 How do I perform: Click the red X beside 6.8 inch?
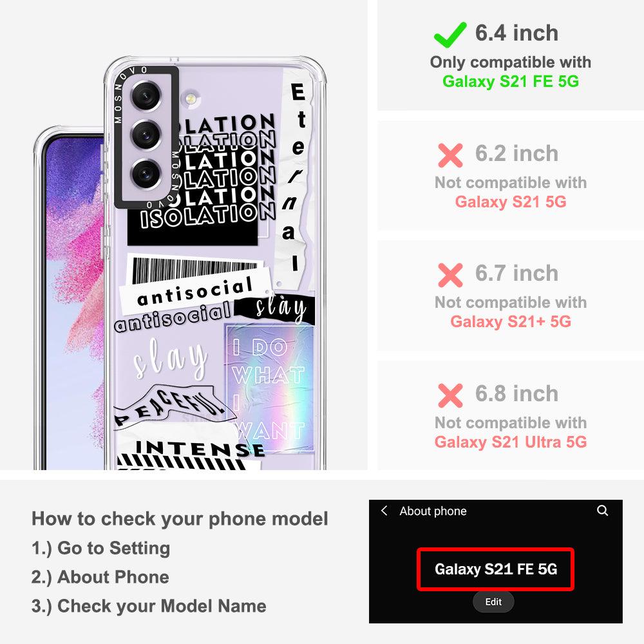[450, 395]
